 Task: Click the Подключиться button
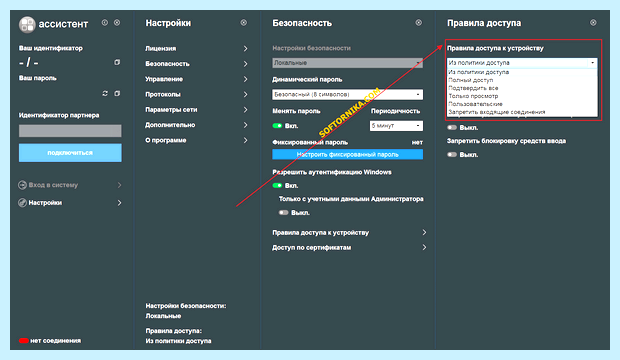coord(70,153)
